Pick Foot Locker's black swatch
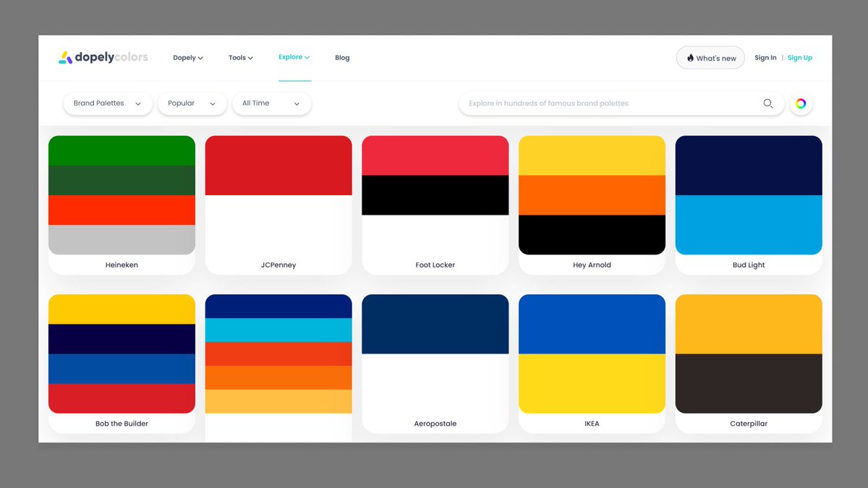Image resolution: width=868 pixels, height=488 pixels. point(435,195)
